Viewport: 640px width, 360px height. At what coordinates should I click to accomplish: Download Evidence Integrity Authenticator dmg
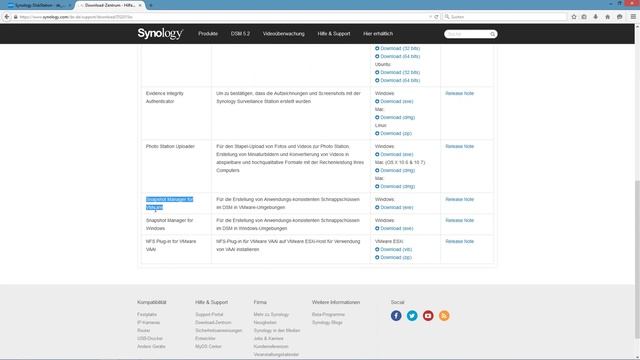pyautogui.click(x=395, y=117)
